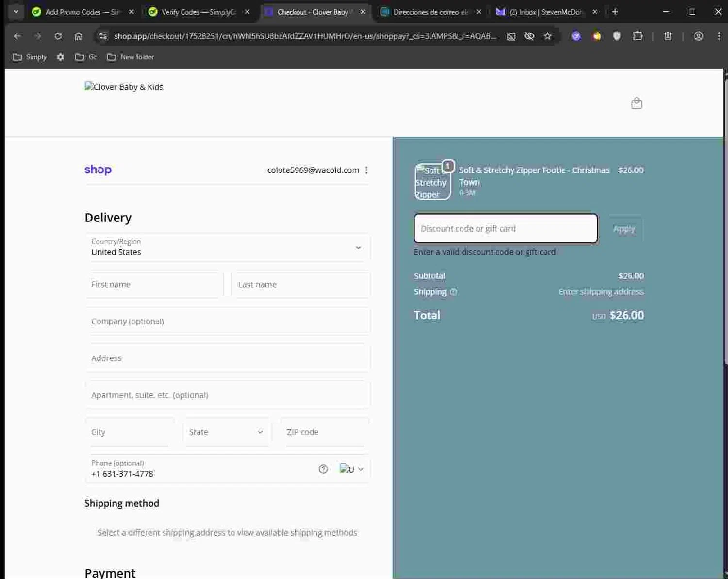This screenshot has width=728, height=579.
Task: Click the Apply discount button
Action: 624,229
